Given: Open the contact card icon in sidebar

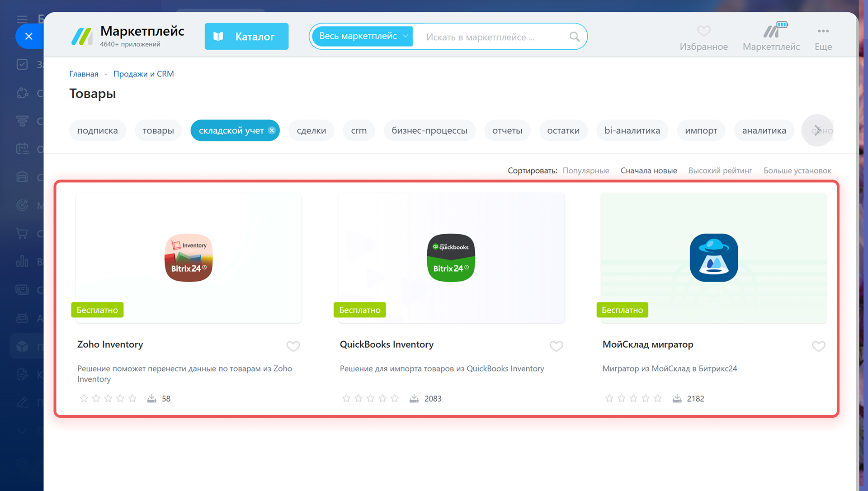Looking at the screenshot, I should [22, 289].
